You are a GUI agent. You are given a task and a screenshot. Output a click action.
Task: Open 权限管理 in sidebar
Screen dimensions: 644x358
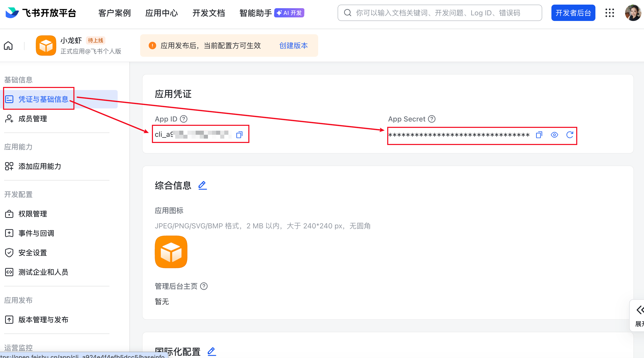tap(32, 214)
